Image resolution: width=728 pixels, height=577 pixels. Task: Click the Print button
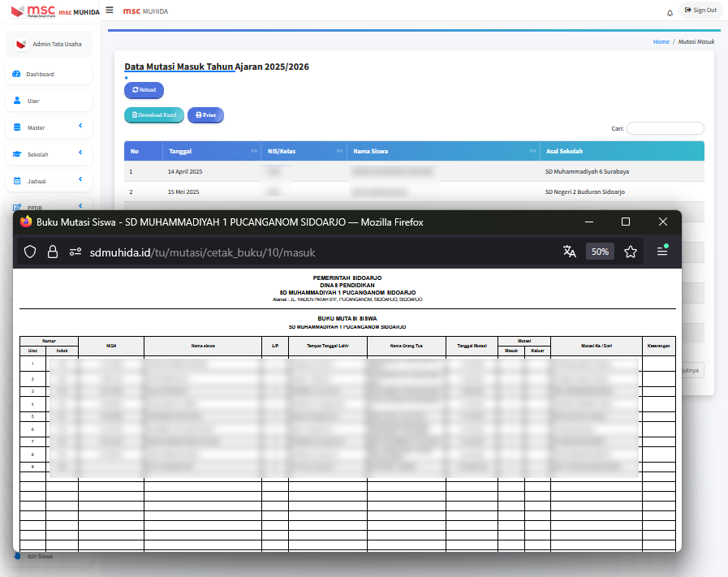pos(205,115)
